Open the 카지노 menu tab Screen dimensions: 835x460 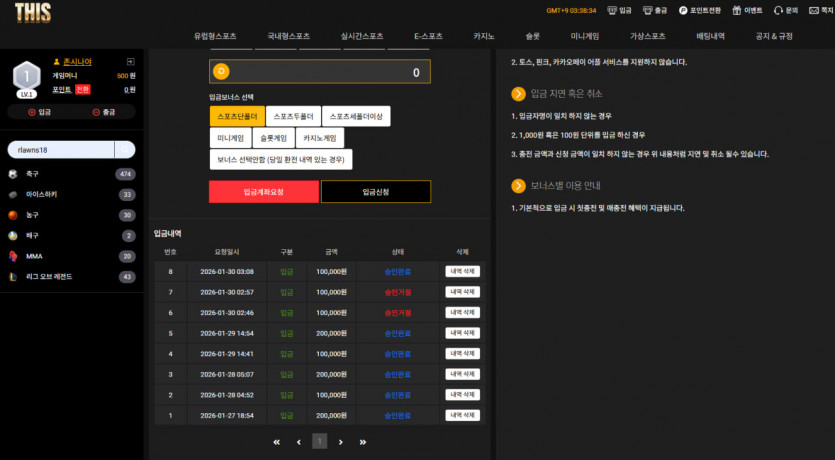tap(484, 36)
